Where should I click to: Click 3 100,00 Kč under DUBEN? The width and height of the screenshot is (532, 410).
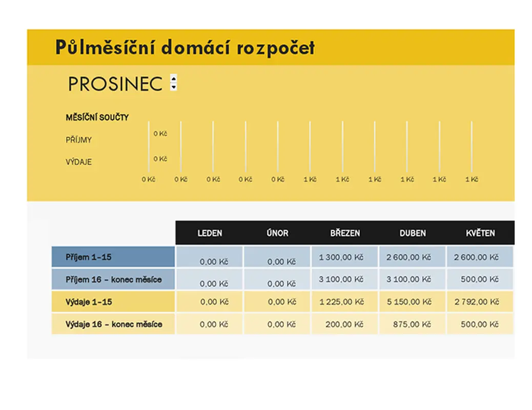[x=413, y=279]
